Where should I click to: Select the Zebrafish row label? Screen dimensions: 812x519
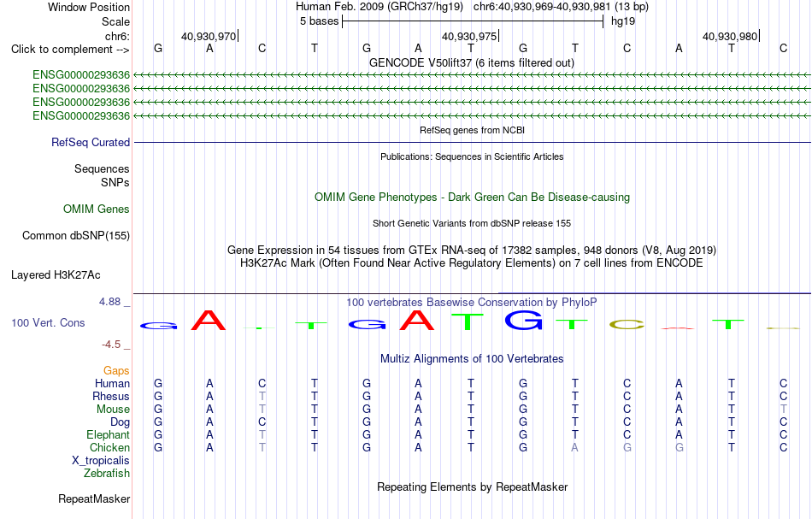tap(106, 473)
